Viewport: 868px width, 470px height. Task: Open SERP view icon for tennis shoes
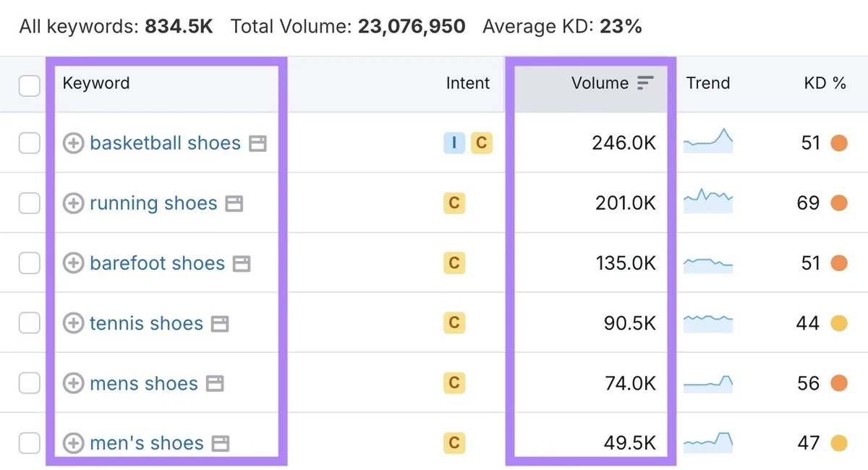pos(220,324)
